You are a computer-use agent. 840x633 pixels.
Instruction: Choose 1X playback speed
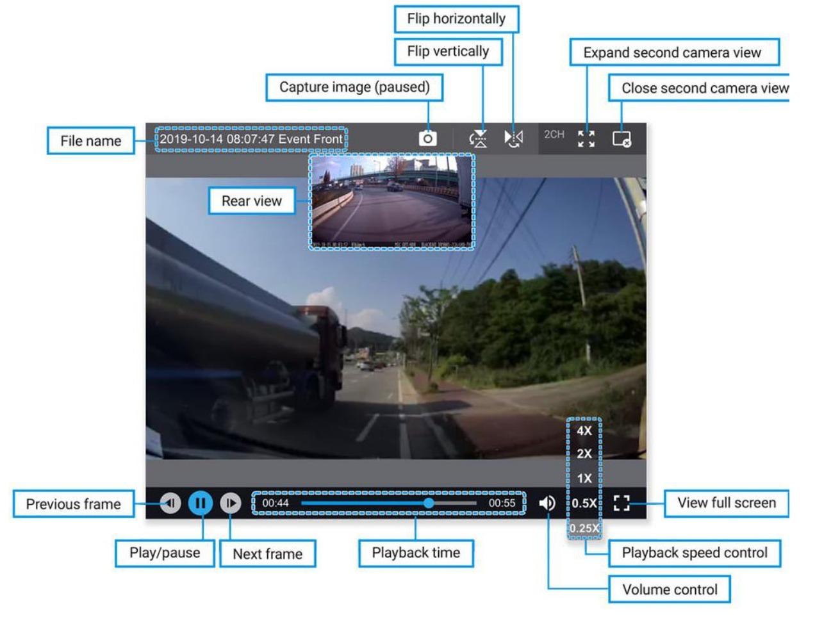(584, 478)
